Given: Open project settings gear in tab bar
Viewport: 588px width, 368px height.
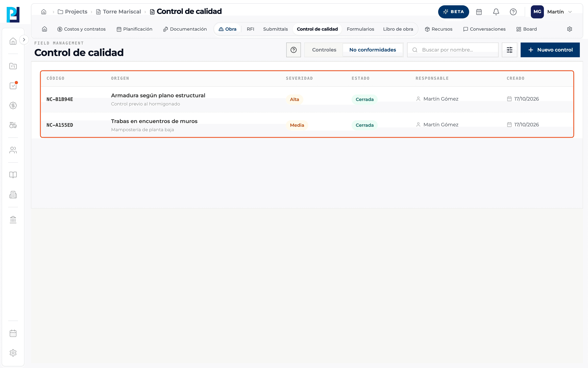Looking at the screenshot, I should [570, 29].
